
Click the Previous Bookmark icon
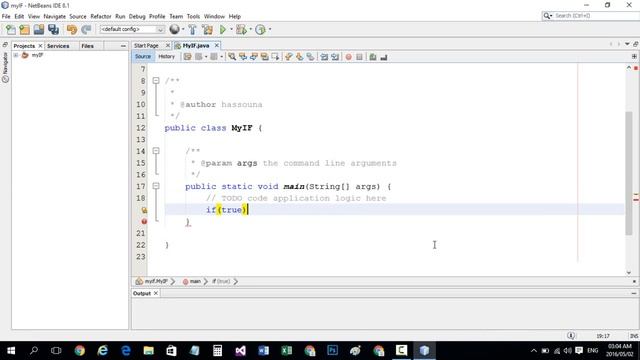pos(289,57)
